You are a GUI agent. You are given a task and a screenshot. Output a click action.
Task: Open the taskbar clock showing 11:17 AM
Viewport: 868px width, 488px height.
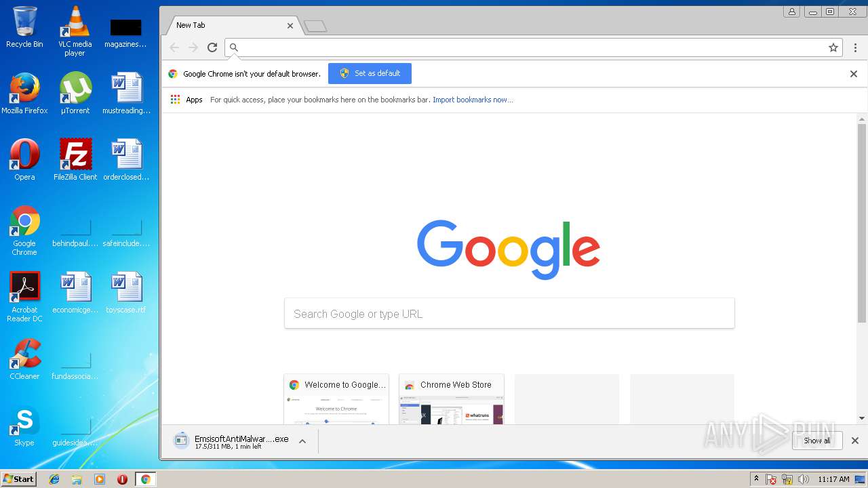click(833, 479)
